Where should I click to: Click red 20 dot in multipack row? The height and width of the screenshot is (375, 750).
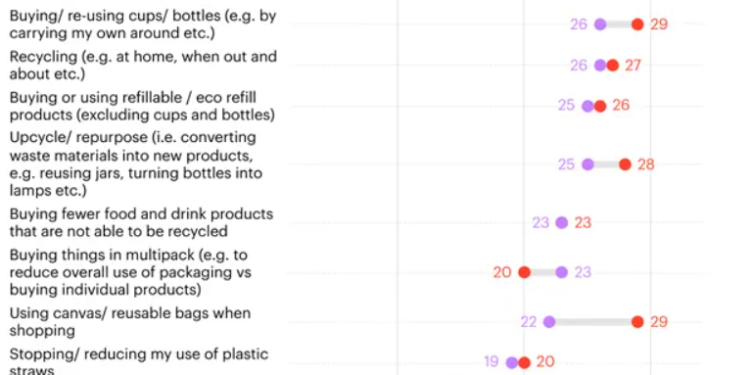pyautogui.click(x=524, y=272)
